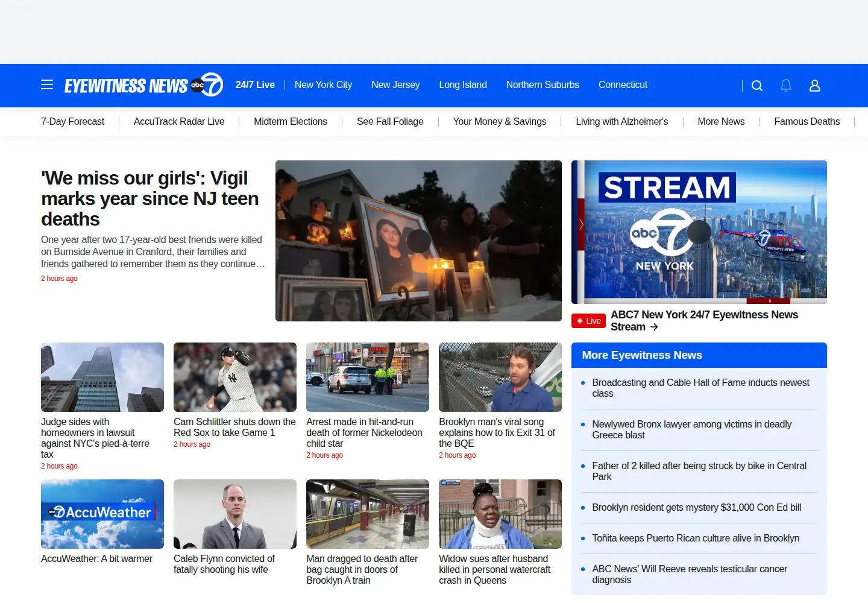Select Northern Suburbs nav item

[x=542, y=85]
